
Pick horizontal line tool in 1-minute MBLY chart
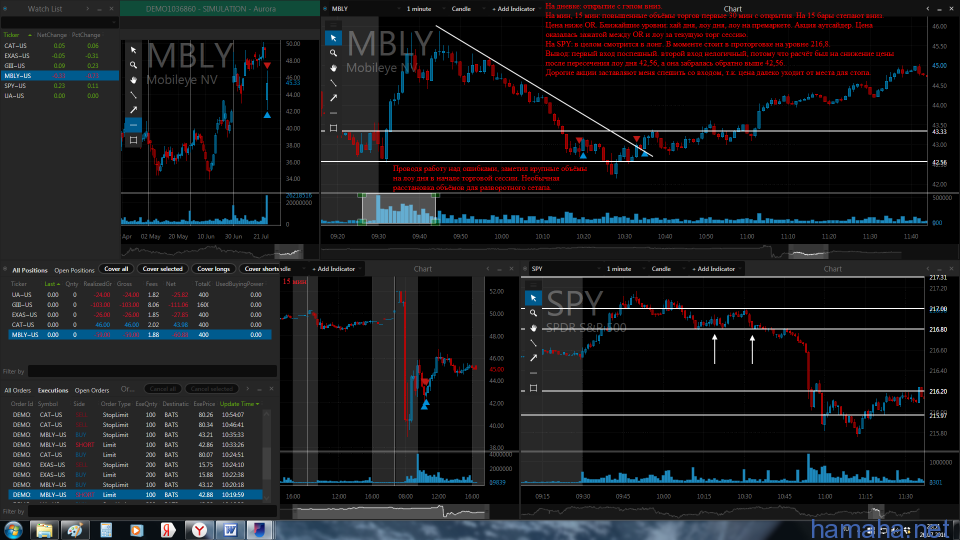pos(333,113)
